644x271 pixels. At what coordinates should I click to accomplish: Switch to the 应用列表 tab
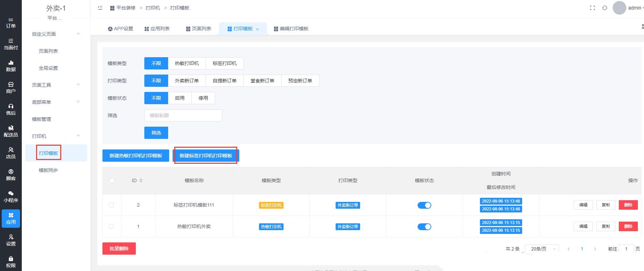click(157, 29)
